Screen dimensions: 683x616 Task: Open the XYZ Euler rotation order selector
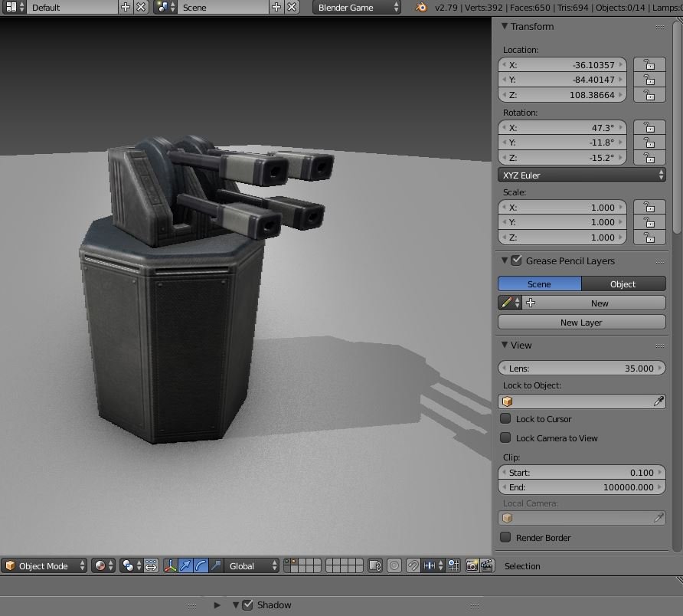click(581, 175)
